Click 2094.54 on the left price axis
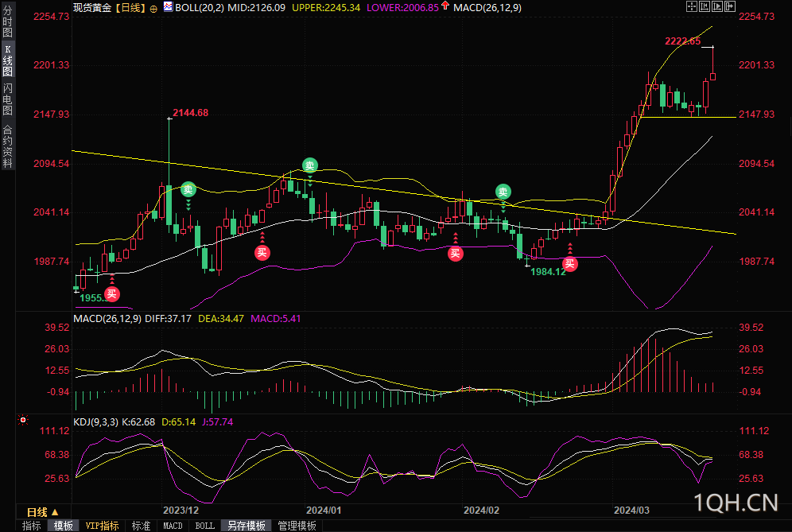 (x=52, y=164)
